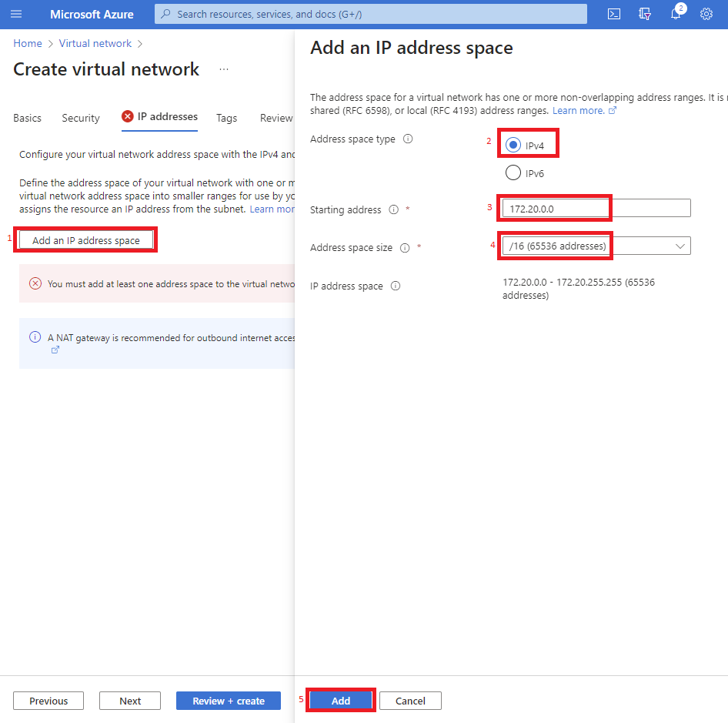Select the IPv6 address space type
Image resolution: width=728 pixels, height=723 pixels.
513,172
